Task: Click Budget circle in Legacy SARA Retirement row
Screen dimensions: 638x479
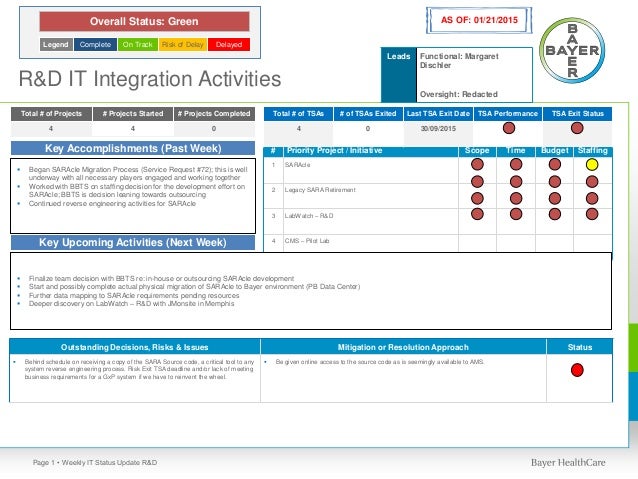Action: [555, 198]
